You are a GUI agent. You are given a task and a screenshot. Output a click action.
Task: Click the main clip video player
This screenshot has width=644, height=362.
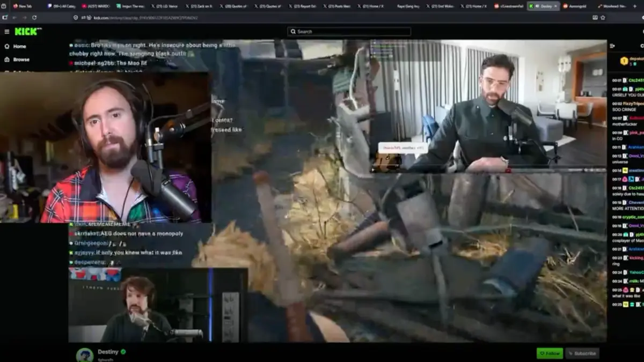coord(337,190)
